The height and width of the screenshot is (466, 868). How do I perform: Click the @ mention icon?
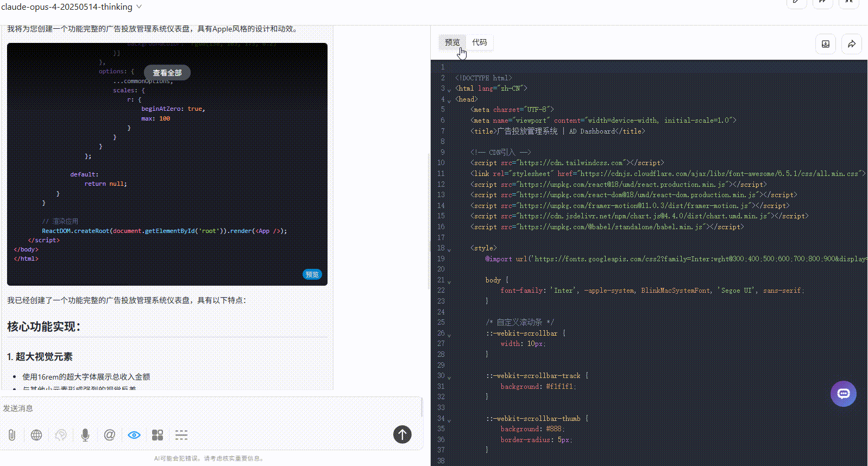coord(110,434)
